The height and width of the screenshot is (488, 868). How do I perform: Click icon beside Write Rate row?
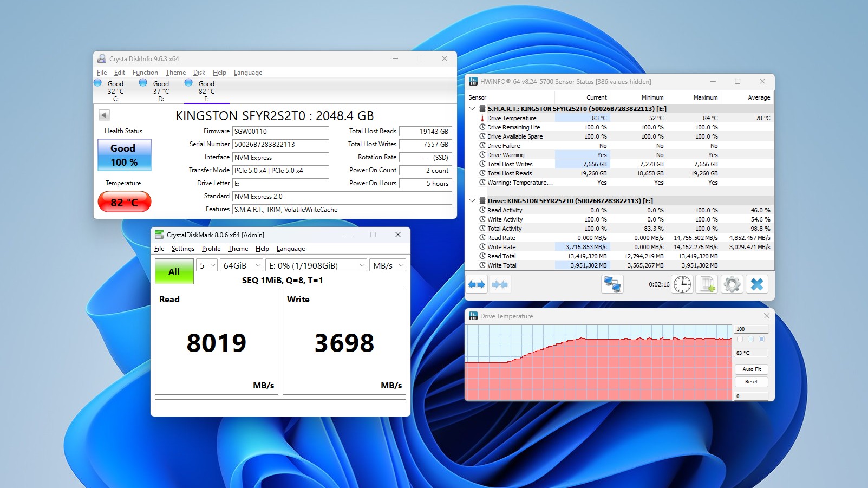[x=482, y=247]
